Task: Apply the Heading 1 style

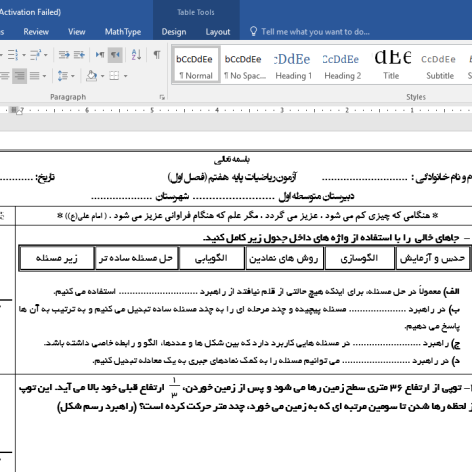Action: point(293,66)
